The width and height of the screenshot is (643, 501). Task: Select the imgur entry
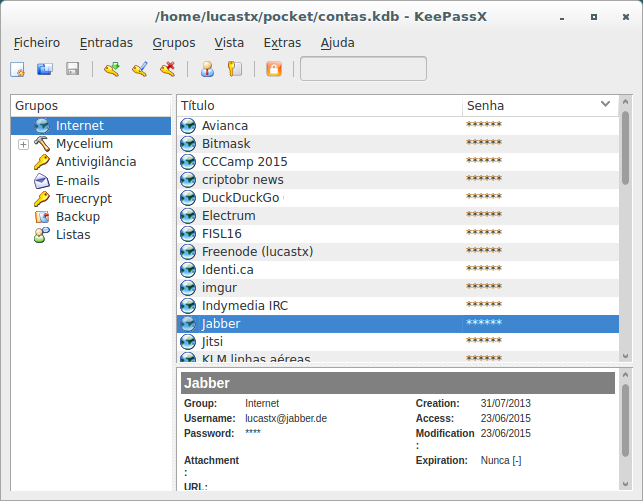[398, 288]
